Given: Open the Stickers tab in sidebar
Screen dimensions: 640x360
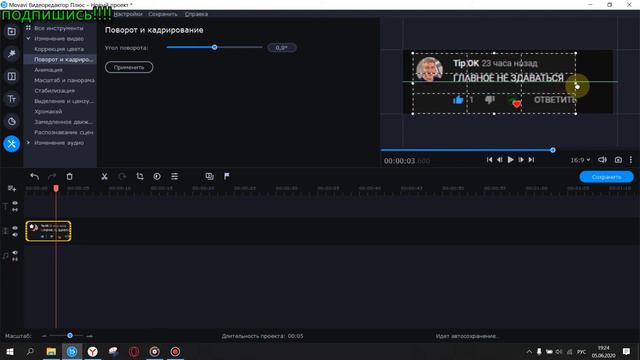Looking at the screenshot, I should [11, 121].
